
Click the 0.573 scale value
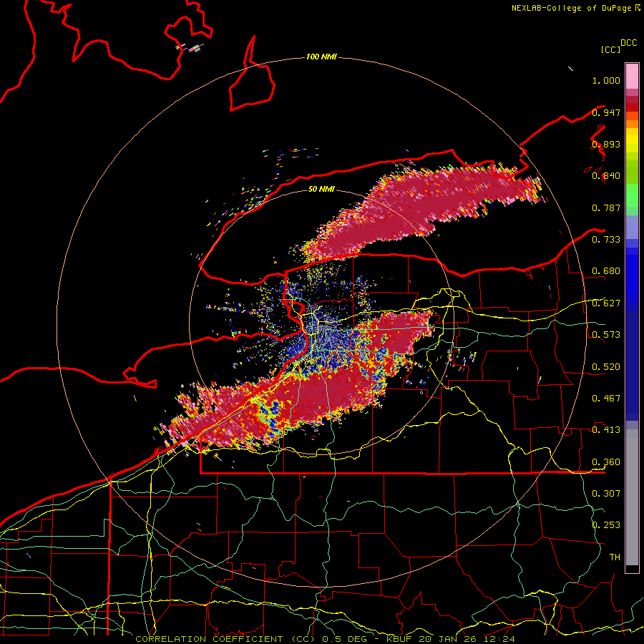606,335
